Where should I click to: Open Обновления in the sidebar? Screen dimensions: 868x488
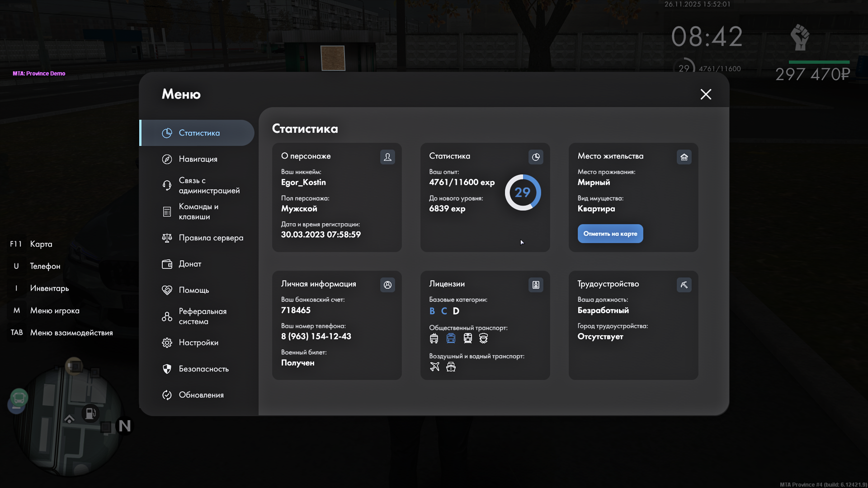coord(201,395)
